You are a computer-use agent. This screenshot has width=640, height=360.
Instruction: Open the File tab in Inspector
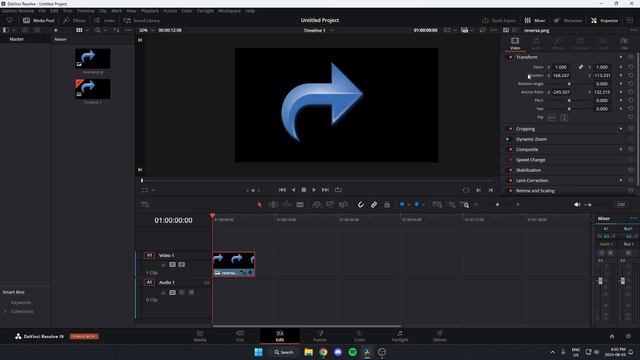tap(624, 43)
